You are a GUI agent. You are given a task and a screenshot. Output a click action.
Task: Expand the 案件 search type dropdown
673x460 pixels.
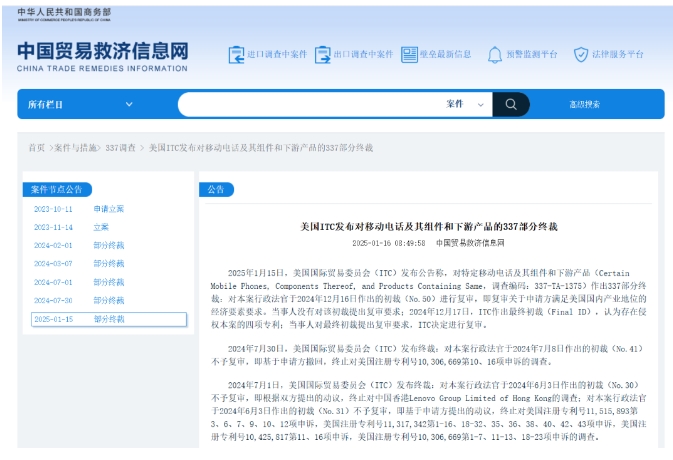click(465, 104)
